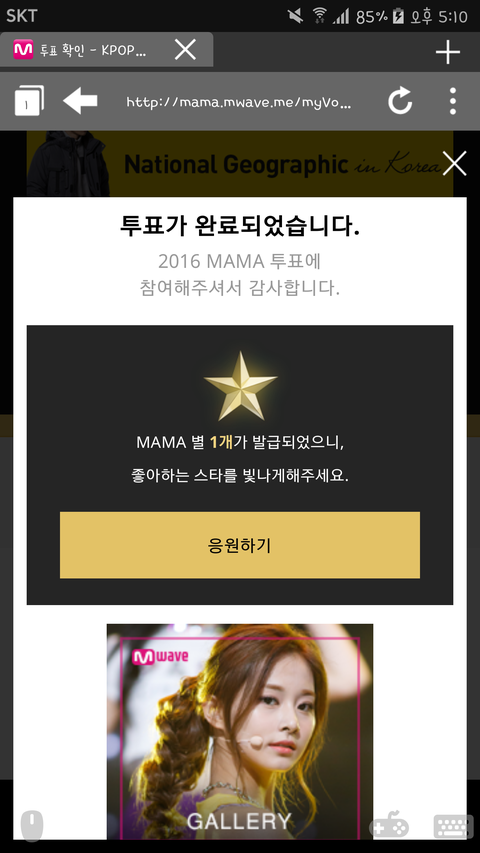Focus the mama.mwave.me URL field
This screenshot has height=853, width=480.
[239, 102]
